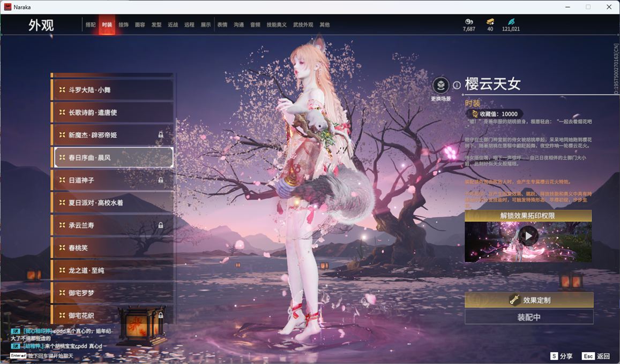Open the 其他 tab
Viewport: 620px width, 364px height.
(325, 25)
